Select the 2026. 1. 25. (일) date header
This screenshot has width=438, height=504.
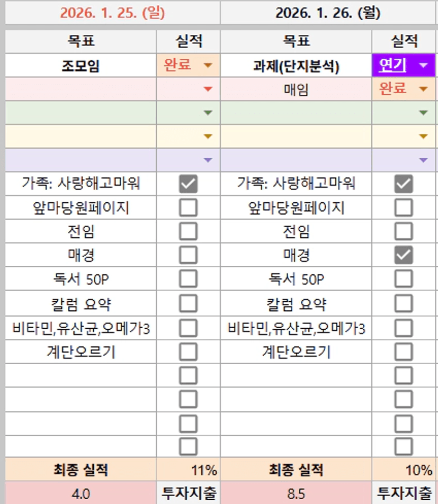click(x=112, y=13)
